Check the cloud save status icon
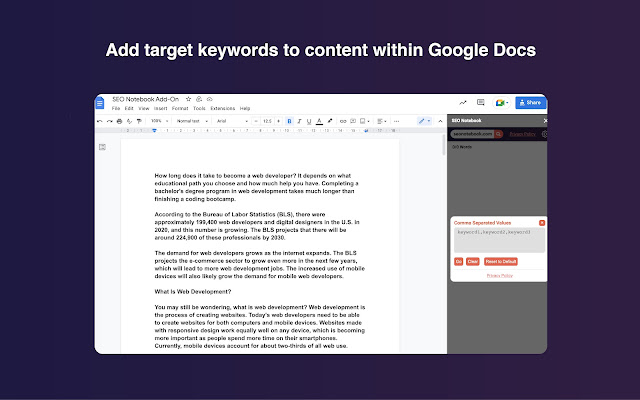This screenshot has width=640, height=400. [209, 99]
